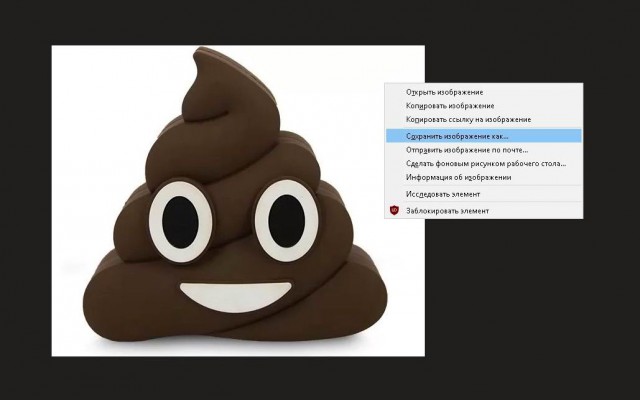Click the uBlock shield icon
Screen dimensions: 640x400
tap(394, 211)
